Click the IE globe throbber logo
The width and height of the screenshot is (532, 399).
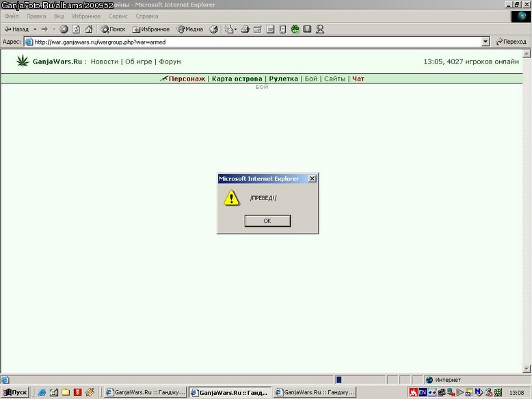(521, 16)
